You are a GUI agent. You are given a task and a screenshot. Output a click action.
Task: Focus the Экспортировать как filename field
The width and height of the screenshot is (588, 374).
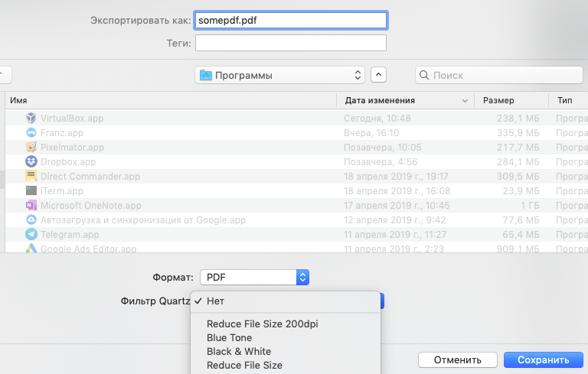pyautogui.click(x=291, y=20)
